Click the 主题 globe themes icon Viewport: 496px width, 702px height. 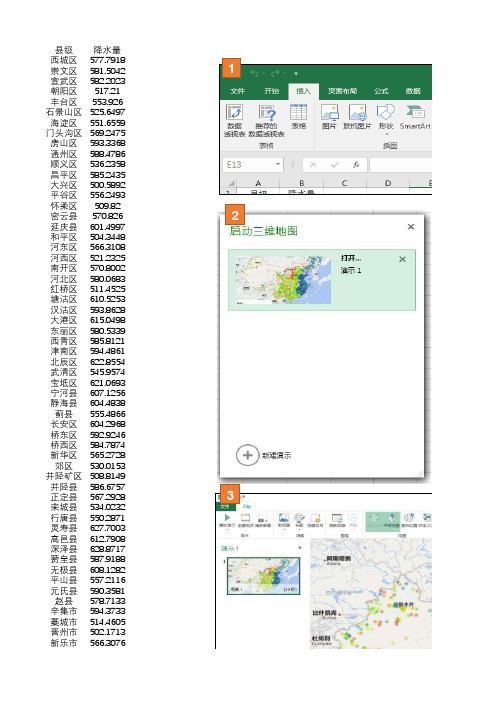(299, 520)
